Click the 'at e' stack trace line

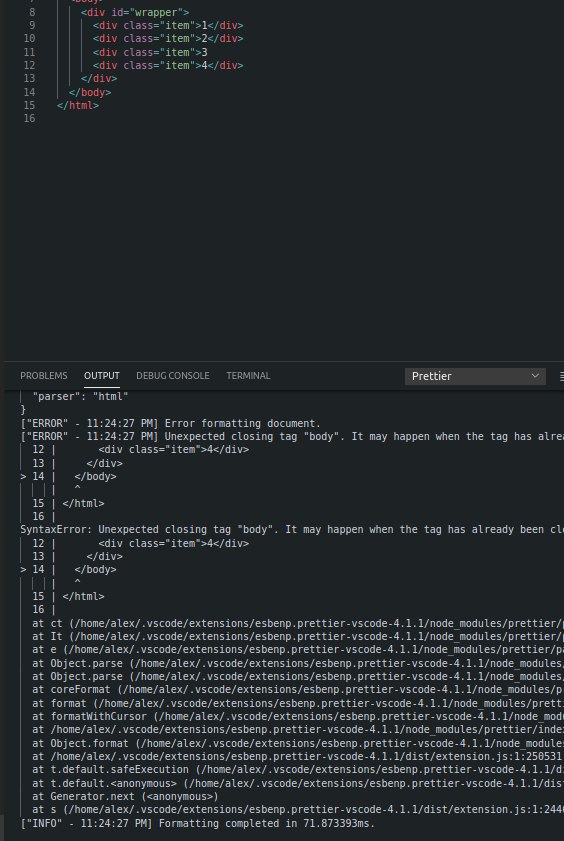tap(298, 650)
